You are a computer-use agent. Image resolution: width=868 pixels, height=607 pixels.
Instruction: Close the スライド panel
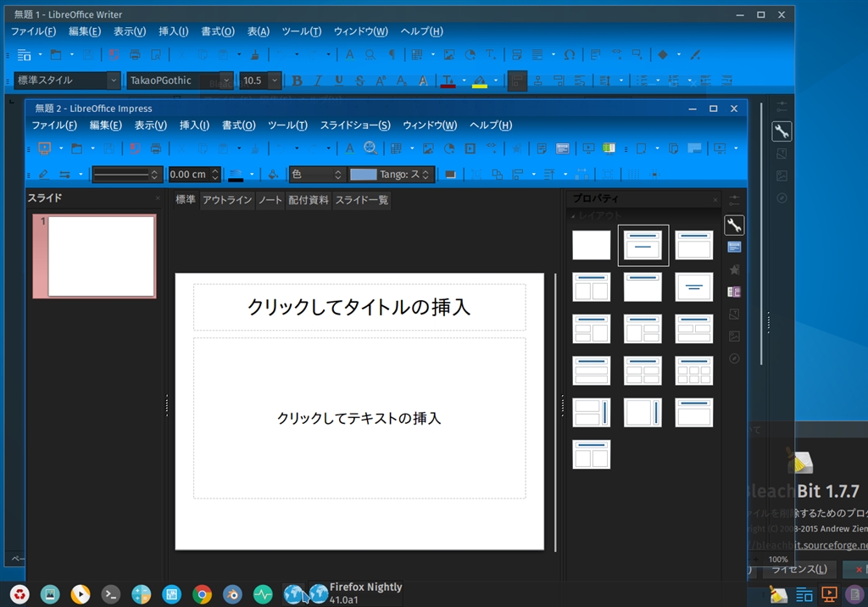(x=158, y=198)
